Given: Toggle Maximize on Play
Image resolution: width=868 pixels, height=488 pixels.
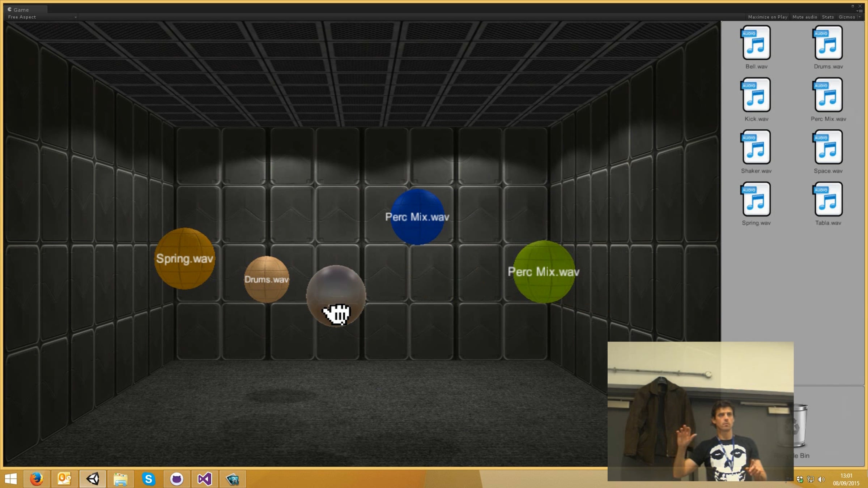Looking at the screenshot, I should 767,17.
